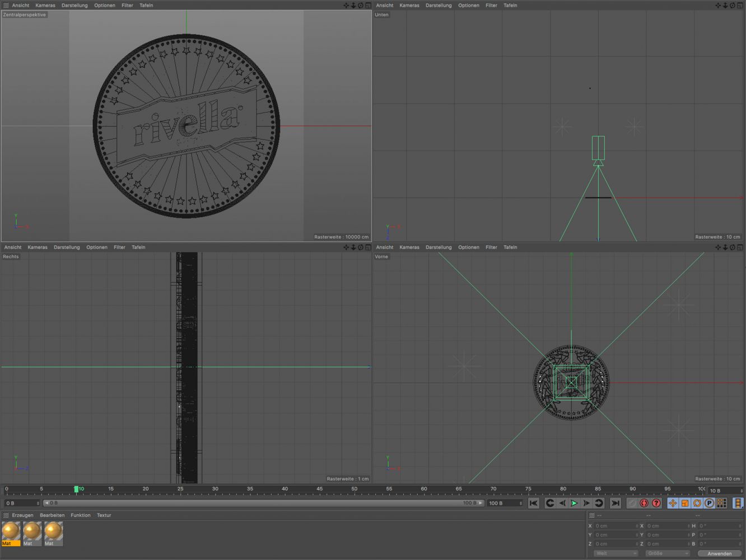Click the green timeline playhead marker
Screen dimensions: 746x560
tap(76, 489)
